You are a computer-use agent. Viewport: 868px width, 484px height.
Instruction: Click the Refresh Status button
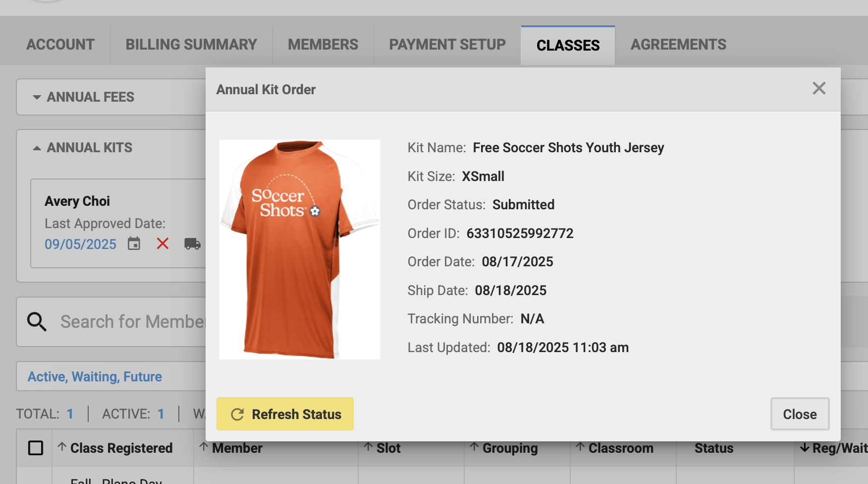pos(285,414)
